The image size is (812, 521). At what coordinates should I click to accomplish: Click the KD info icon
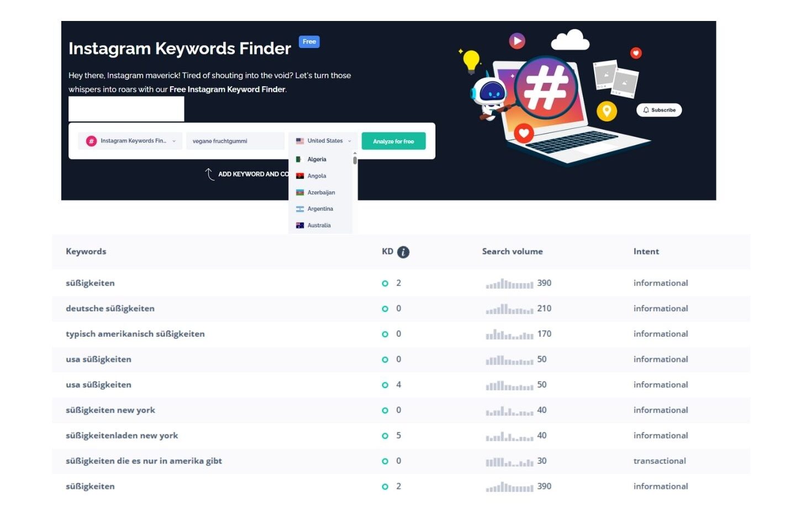(403, 252)
